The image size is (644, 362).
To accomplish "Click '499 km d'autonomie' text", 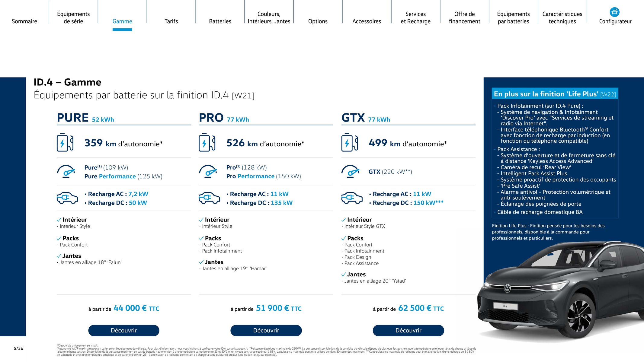I will [x=408, y=143].
